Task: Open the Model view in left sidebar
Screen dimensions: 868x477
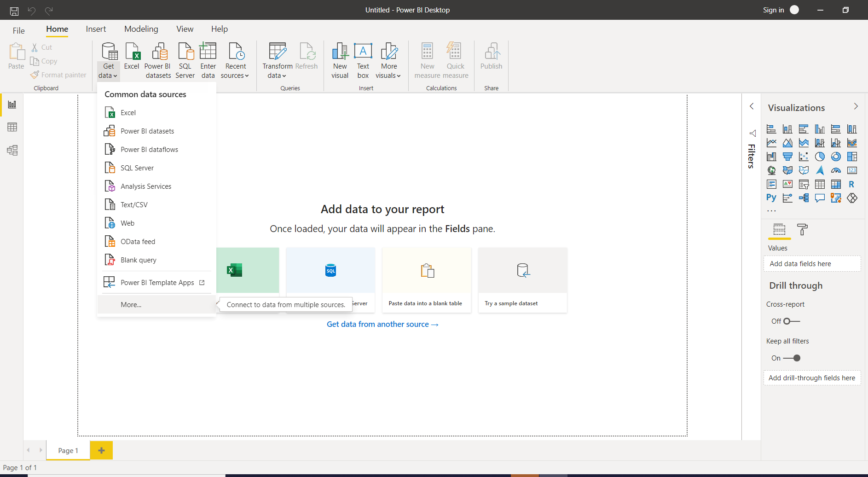Action: [x=12, y=150]
